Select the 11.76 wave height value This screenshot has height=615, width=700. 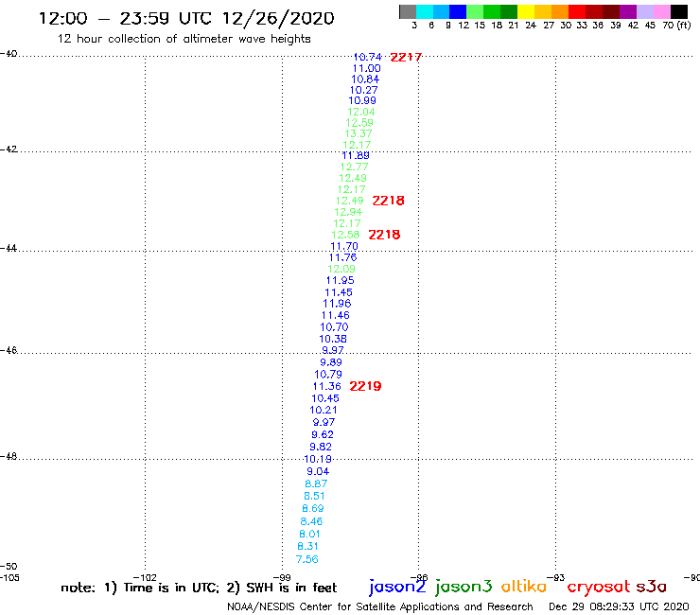342,257
